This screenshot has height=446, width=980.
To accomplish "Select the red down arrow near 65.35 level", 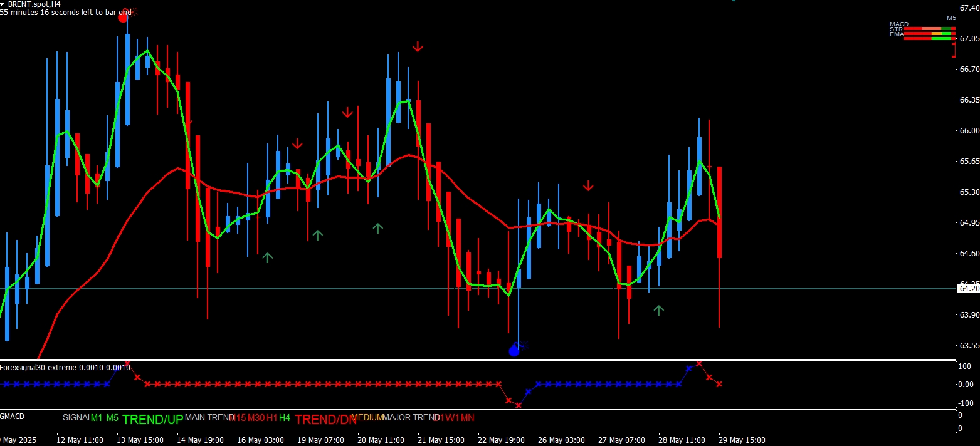I will point(588,185).
